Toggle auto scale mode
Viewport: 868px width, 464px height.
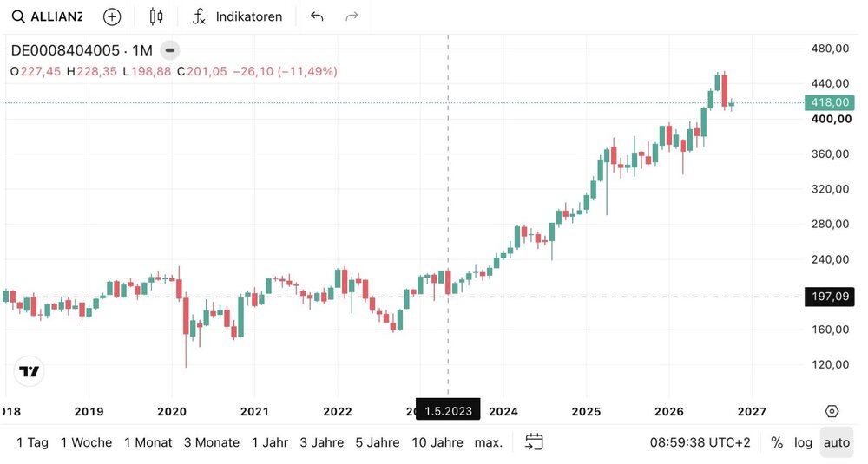pyautogui.click(x=837, y=442)
